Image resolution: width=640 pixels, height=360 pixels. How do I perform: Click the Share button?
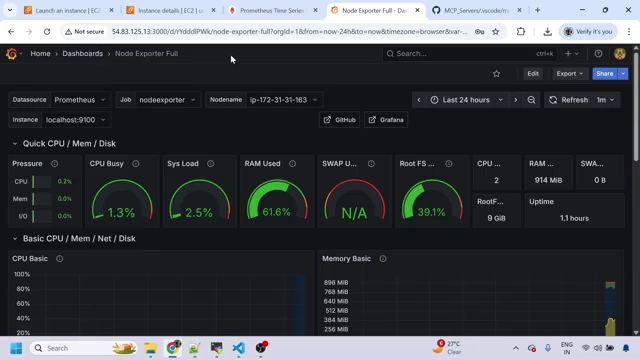click(604, 74)
